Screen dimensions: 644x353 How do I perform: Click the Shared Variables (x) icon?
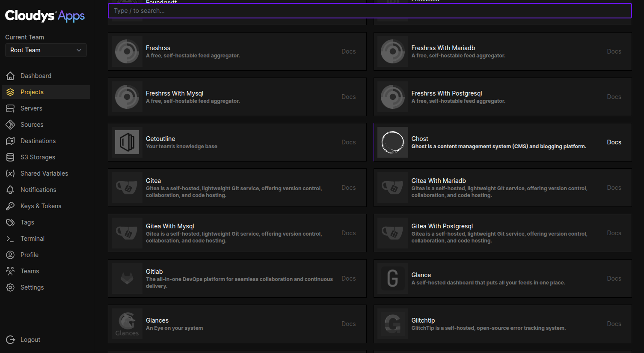pyautogui.click(x=10, y=174)
